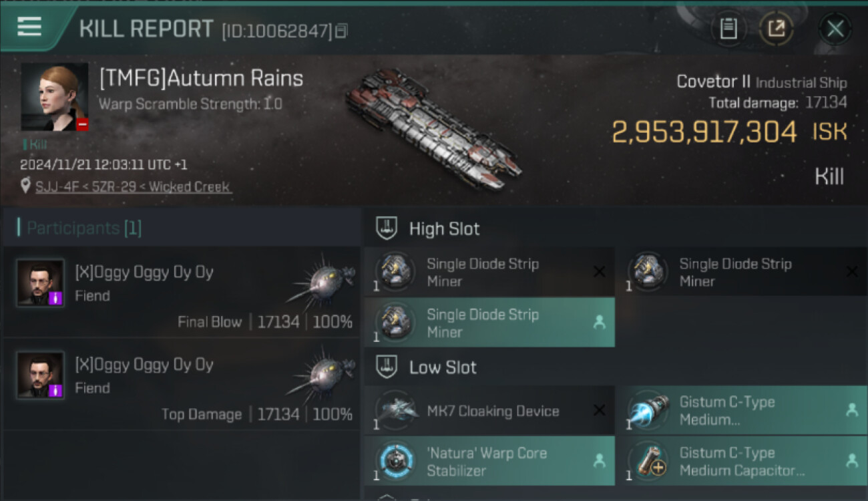Click the Gistum C-Type Medium Capacitor icon
The image size is (868, 501).
[648, 462]
